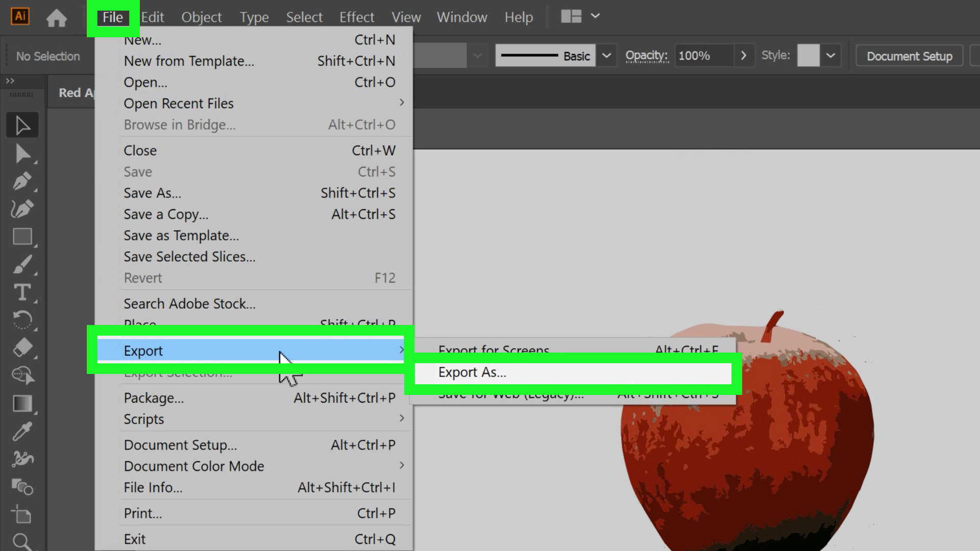Screen dimensions: 980x551
Task: Activate the Pen tool
Action: (x=22, y=182)
